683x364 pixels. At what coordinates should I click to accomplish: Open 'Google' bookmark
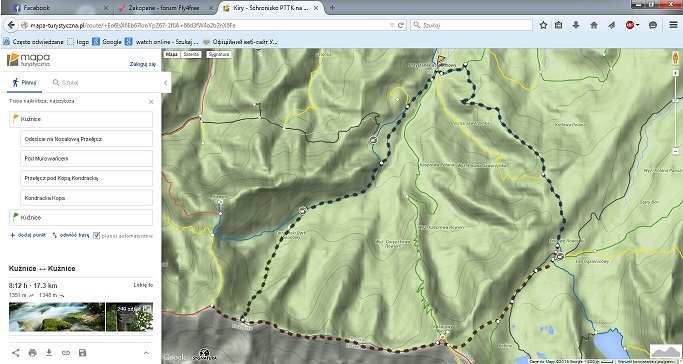pyautogui.click(x=107, y=42)
